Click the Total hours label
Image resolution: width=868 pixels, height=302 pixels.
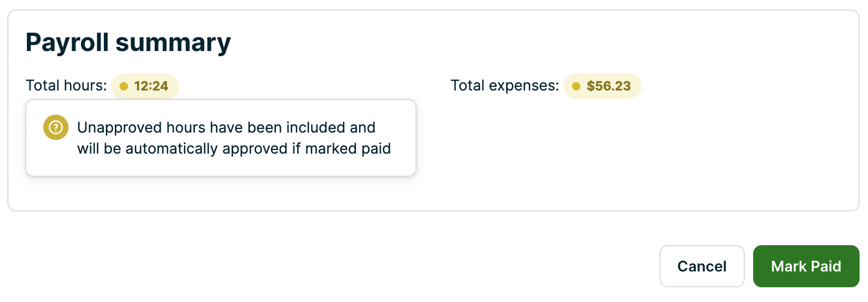66,86
